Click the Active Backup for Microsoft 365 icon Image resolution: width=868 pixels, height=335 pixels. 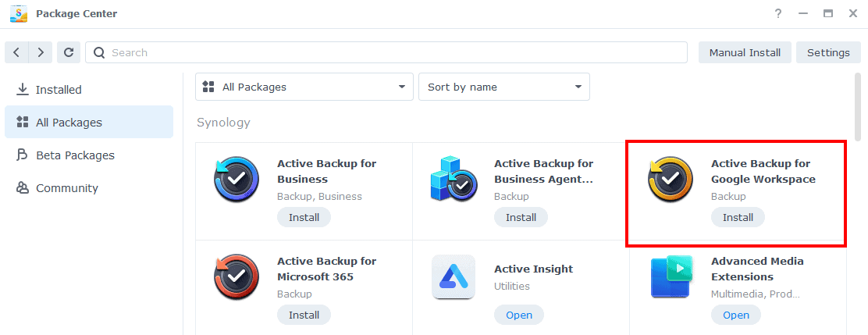pos(237,276)
